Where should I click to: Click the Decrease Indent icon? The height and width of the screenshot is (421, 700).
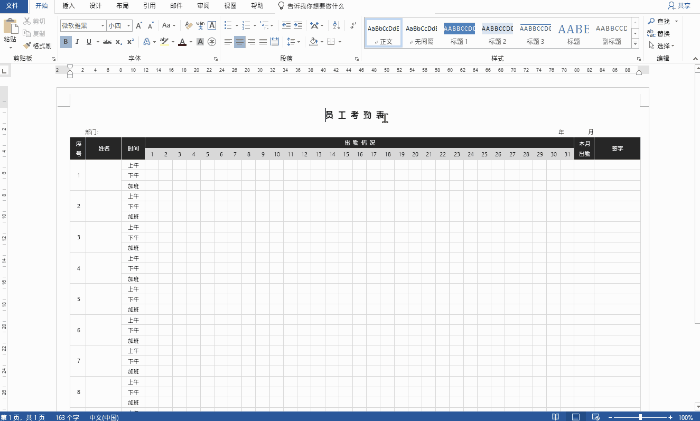(x=286, y=26)
